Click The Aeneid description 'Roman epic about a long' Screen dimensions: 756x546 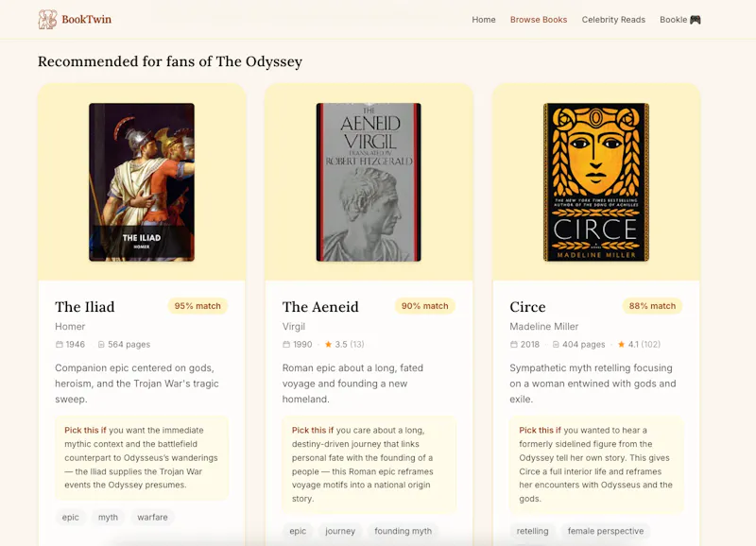[x=352, y=384]
